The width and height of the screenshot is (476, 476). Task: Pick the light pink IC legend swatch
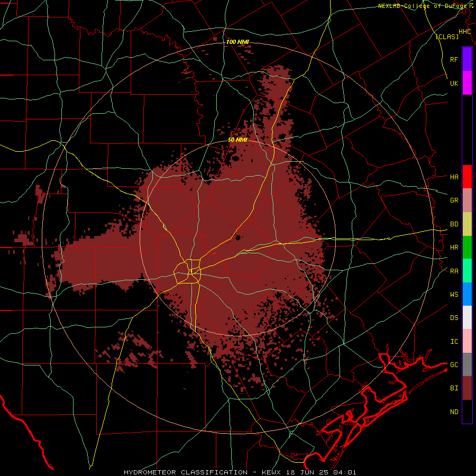(x=467, y=341)
